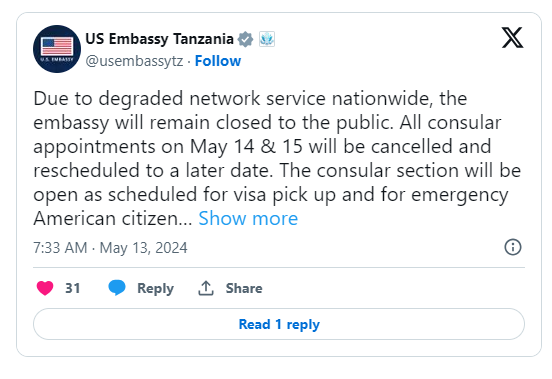
Task: Click the blue verified checkmark badge
Action: tap(245, 39)
